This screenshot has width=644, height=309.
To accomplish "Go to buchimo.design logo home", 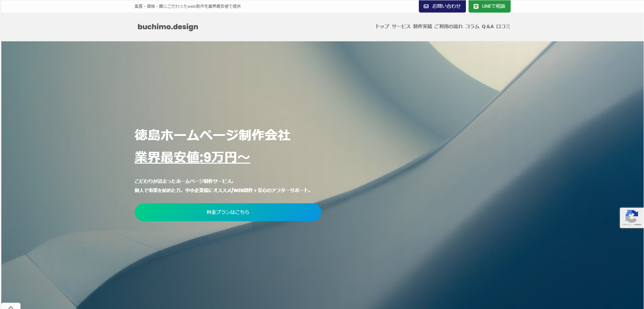I will pyautogui.click(x=168, y=27).
